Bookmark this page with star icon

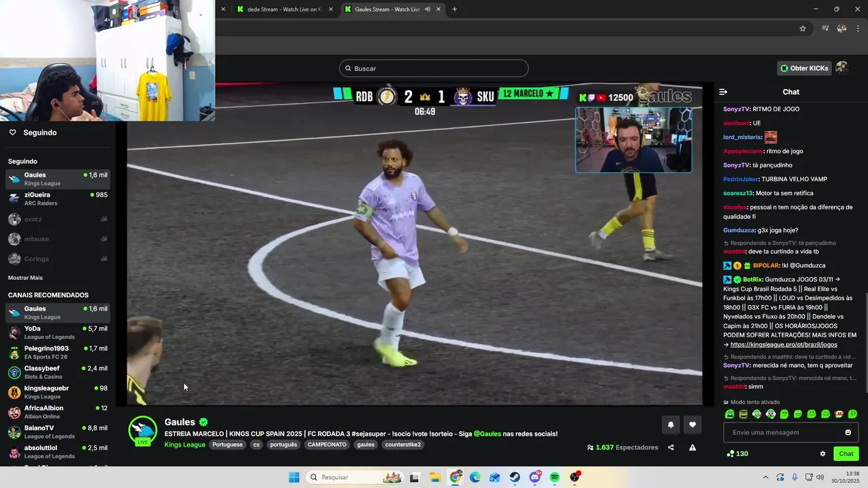(x=803, y=28)
